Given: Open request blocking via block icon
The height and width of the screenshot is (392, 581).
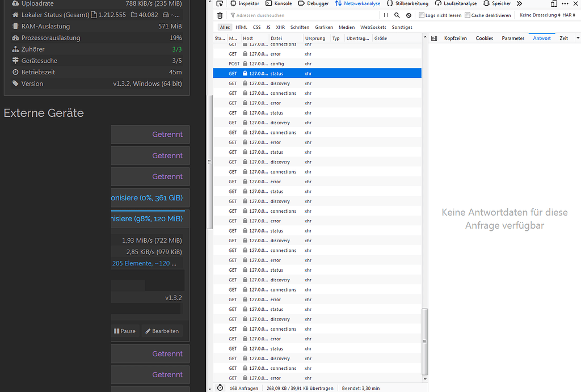Looking at the screenshot, I should 409,15.
